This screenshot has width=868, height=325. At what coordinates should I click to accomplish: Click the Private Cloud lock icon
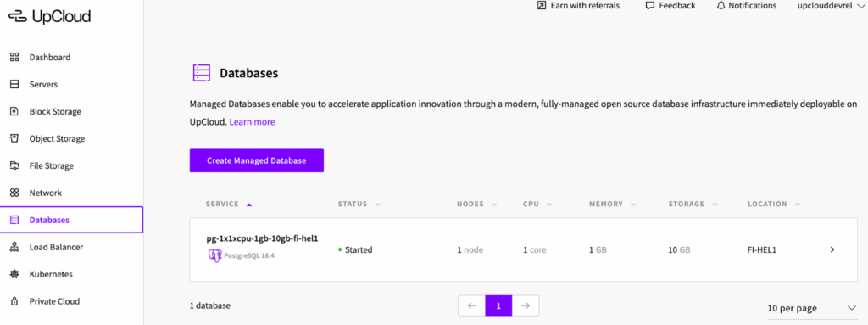click(x=15, y=302)
